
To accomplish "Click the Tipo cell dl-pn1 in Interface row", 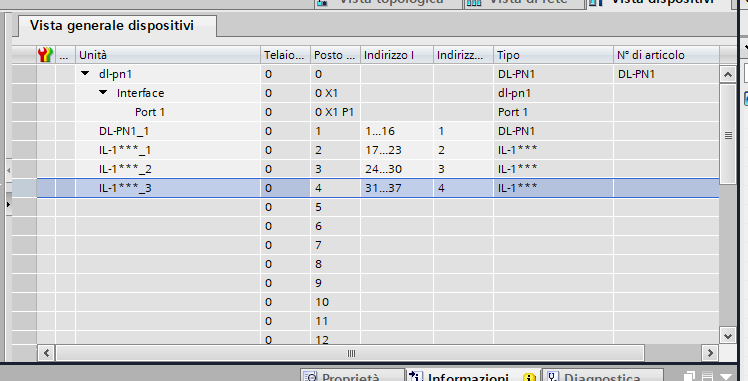I will [553, 93].
